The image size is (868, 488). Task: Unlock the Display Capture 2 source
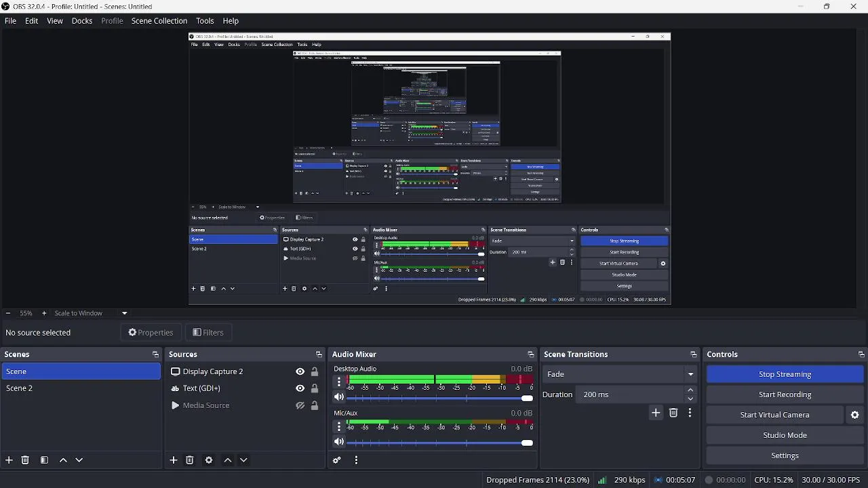click(x=315, y=371)
